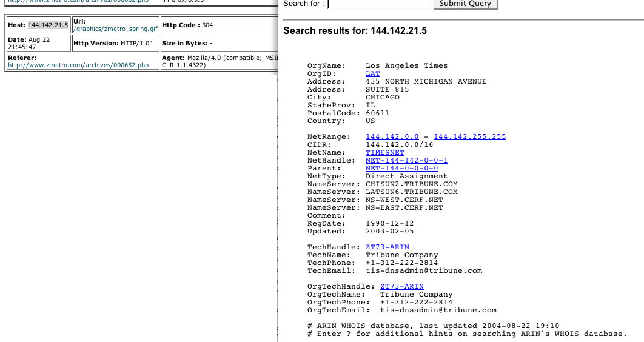Screen dimensions: 644x342
Task: Click the Http Code 304 cell
Action: click(x=220, y=25)
